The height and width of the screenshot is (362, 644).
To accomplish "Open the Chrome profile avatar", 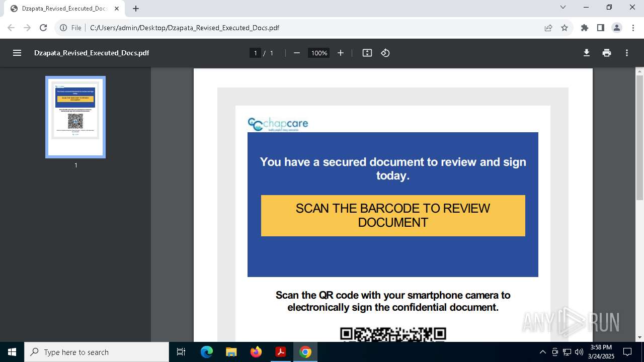I will 617,28.
